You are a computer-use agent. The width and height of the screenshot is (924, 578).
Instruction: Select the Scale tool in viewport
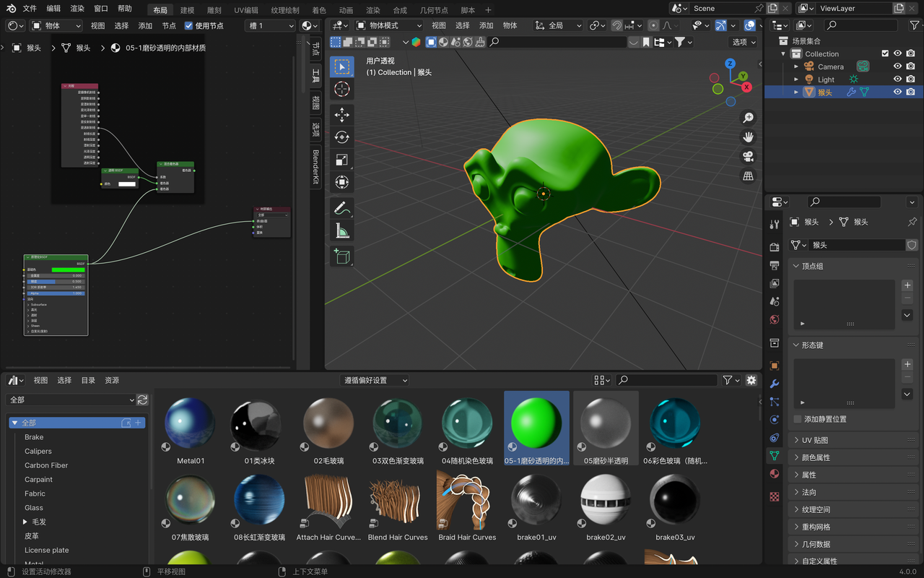[x=342, y=160]
